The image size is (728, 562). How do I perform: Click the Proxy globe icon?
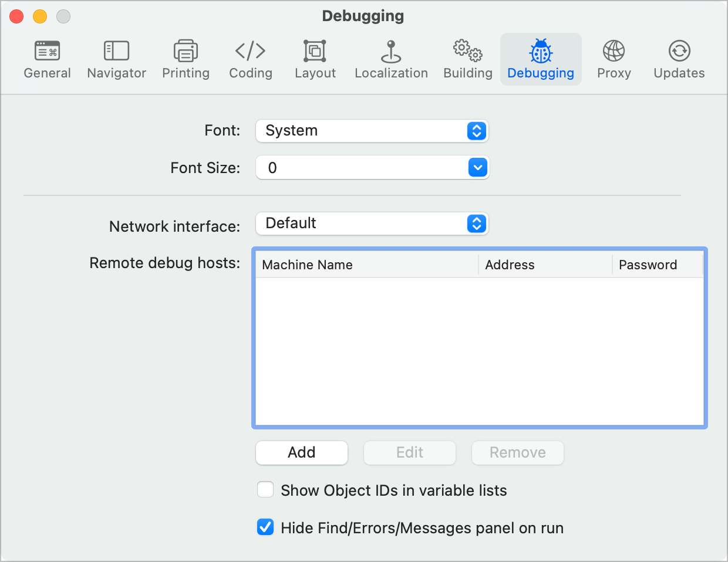[x=614, y=52]
